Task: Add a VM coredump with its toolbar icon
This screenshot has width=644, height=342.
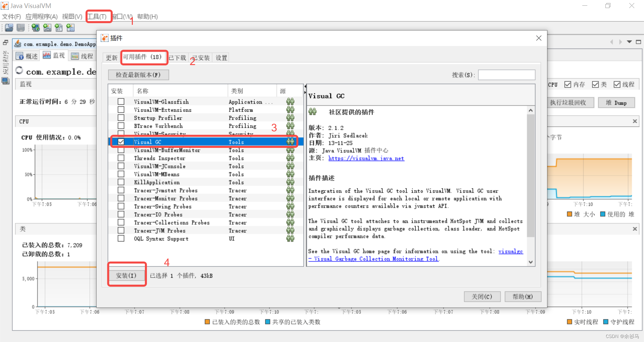Action: click(x=59, y=28)
